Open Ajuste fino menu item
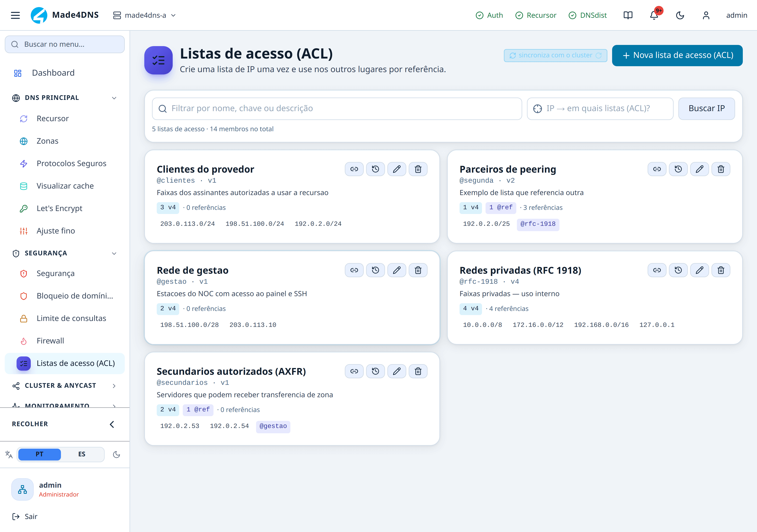 click(65, 231)
